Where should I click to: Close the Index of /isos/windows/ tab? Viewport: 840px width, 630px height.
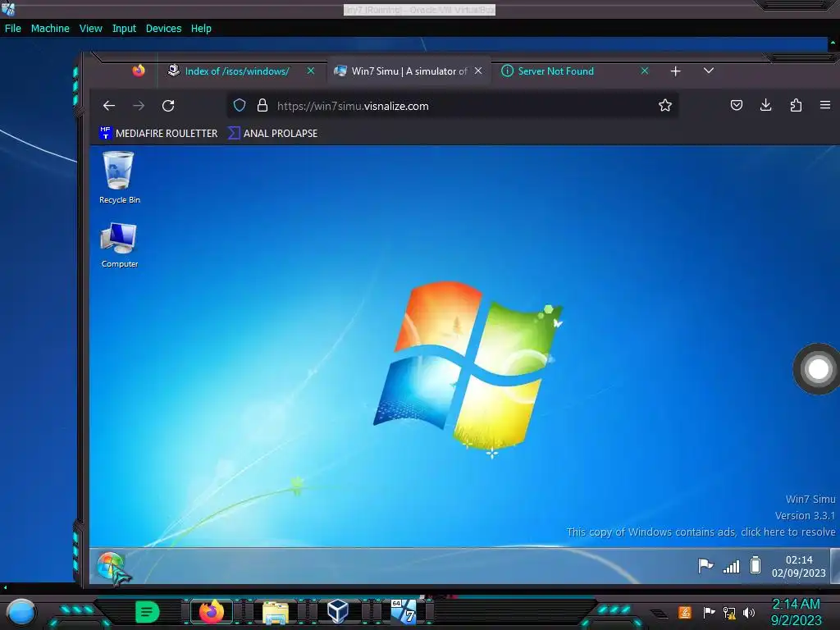coord(311,71)
